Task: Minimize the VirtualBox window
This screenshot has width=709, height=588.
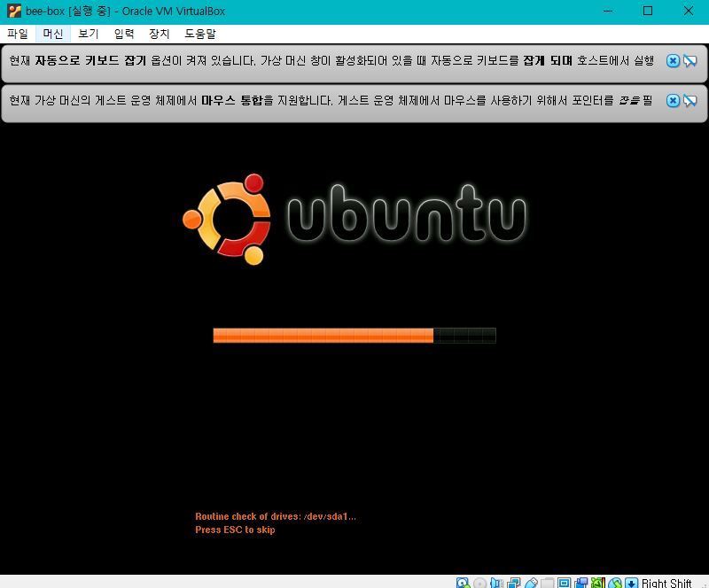Action: [608, 11]
